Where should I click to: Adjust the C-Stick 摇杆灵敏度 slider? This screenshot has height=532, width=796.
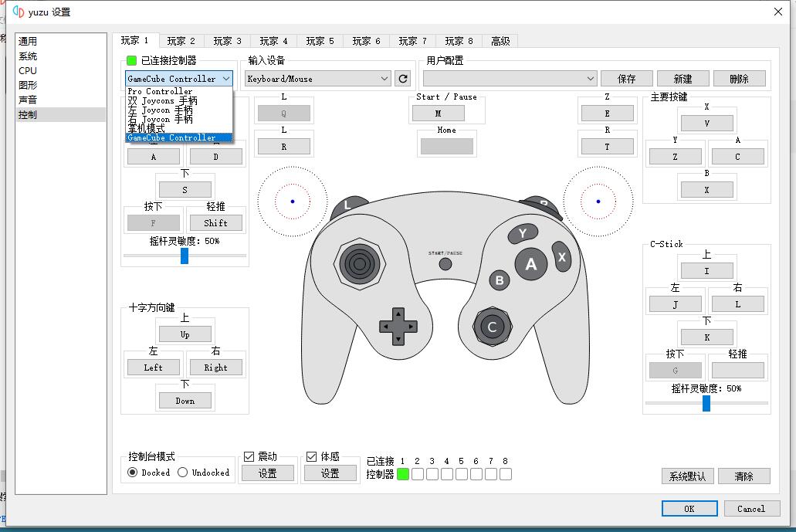[706, 404]
